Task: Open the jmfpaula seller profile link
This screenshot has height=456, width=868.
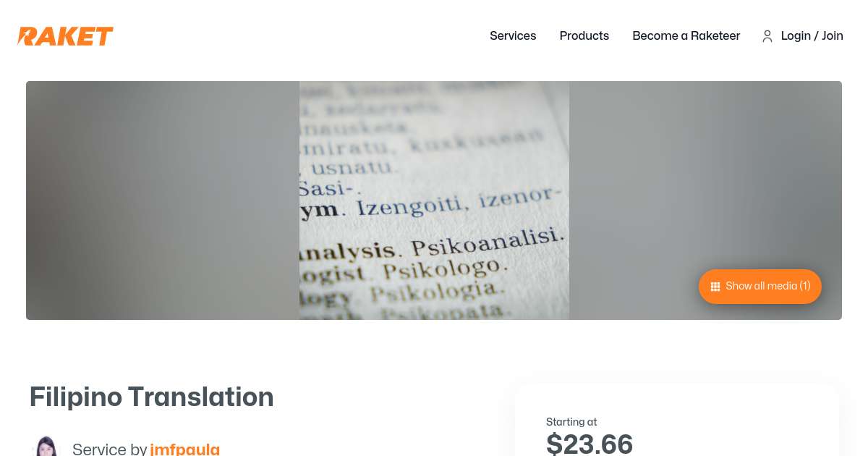Action: pyautogui.click(x=185, y=449)
